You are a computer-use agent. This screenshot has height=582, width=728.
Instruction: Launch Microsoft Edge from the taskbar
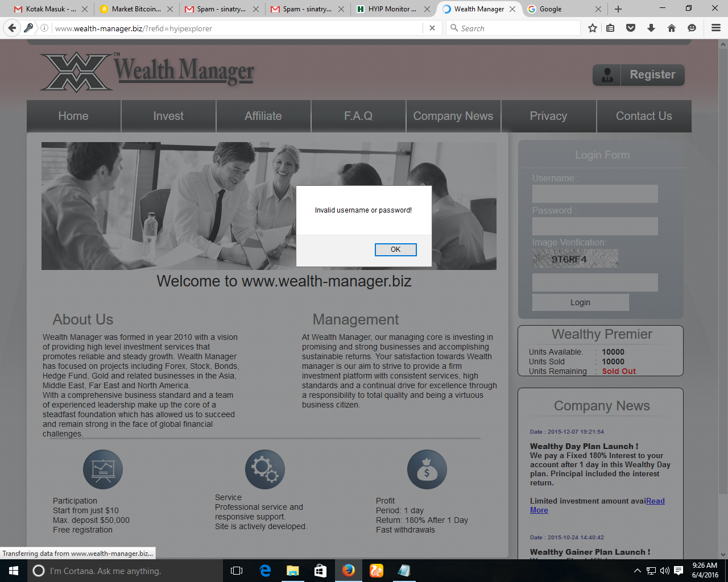pos(265,571)
